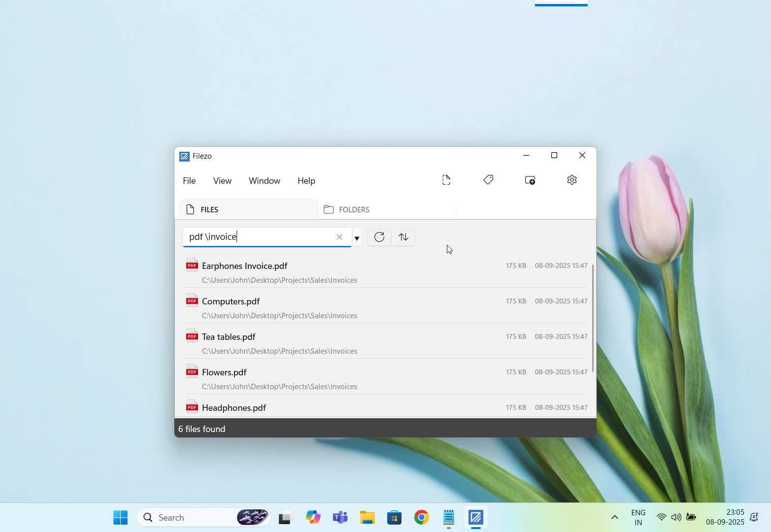Clear the search box with X

point(339,237)
